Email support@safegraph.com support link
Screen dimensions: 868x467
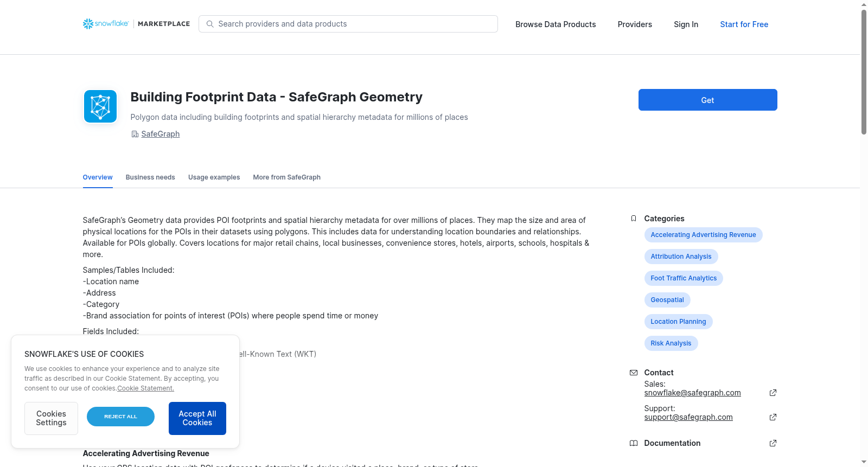(x=688, y=417)
